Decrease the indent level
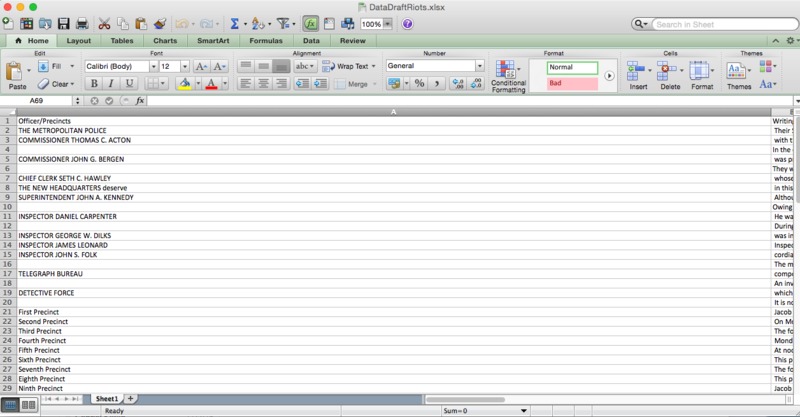Image resolution: width=800 pixels, height=417 pixels. coord(302,83)
